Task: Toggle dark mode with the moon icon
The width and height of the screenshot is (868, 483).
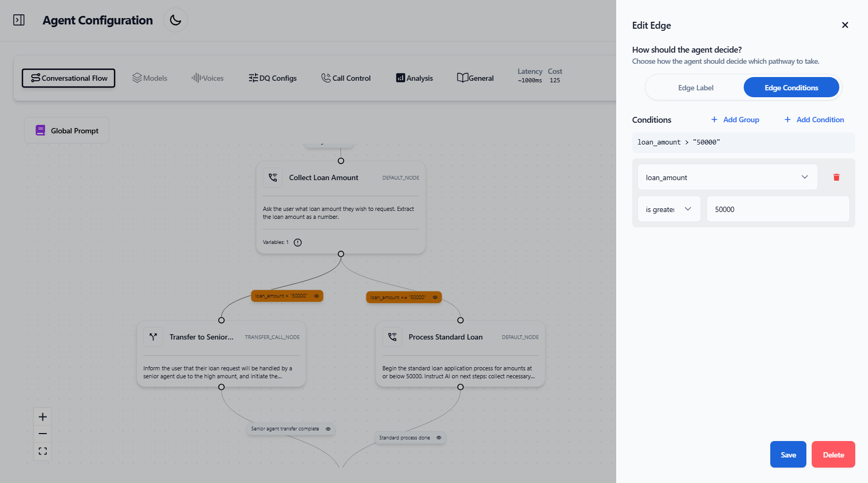Action: pyautogui.click(x=175, y=20)
